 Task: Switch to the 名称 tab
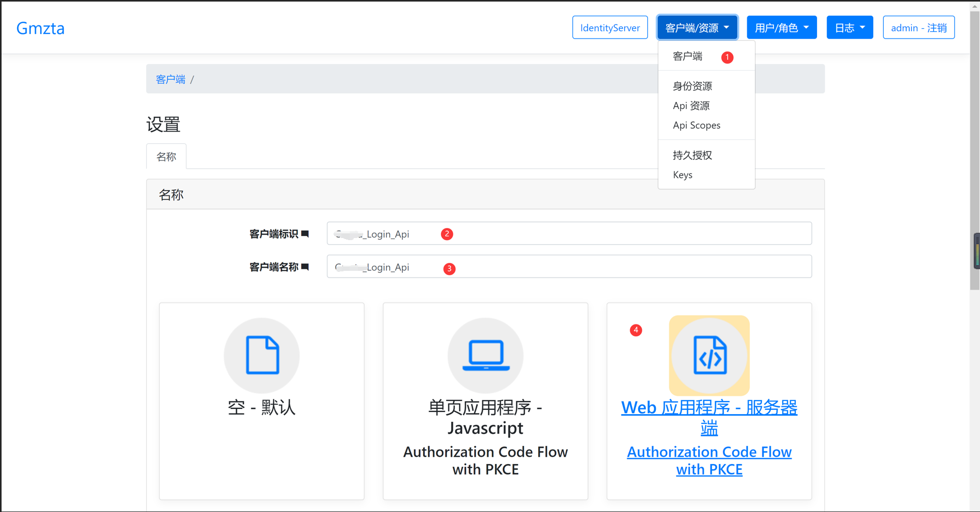(x=166, y=156)
